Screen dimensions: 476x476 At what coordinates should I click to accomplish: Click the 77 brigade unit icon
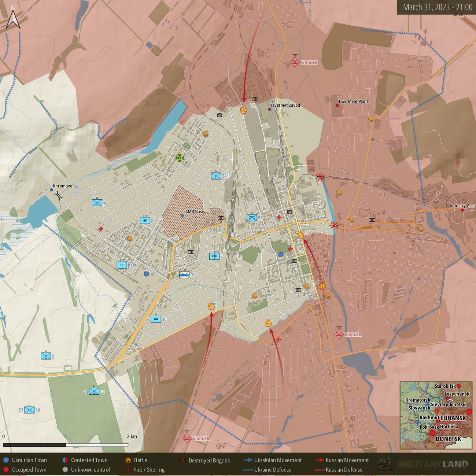[x=97, y=203]
